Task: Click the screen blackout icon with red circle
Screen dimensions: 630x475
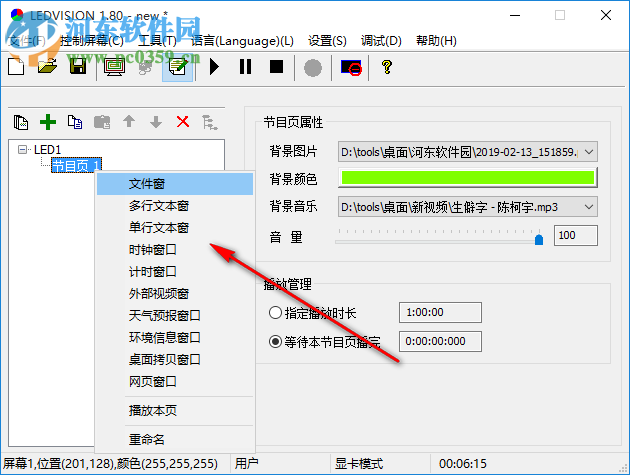Action: tap(351, 68)
